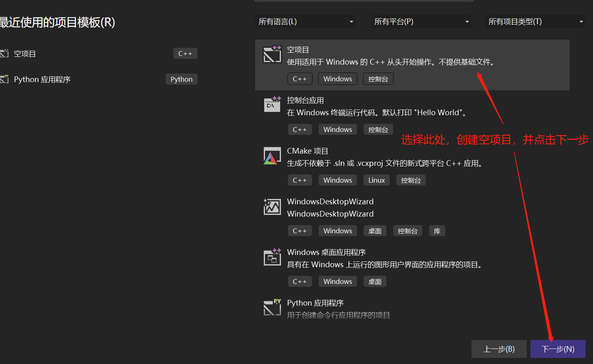Viewport: 593px width, 364px height.
Task: Select the Python 应用程序 template title in list
Action: (x=315, y=303)
